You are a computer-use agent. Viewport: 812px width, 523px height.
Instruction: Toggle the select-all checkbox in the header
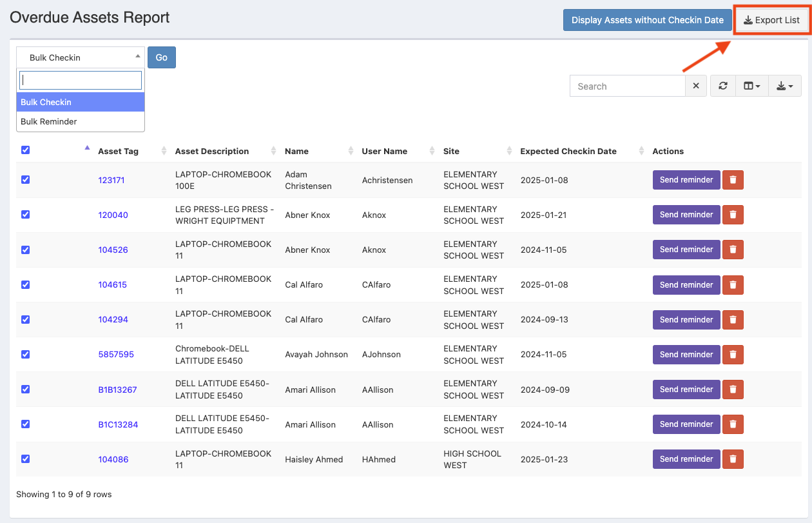click(x=26, y=150)
